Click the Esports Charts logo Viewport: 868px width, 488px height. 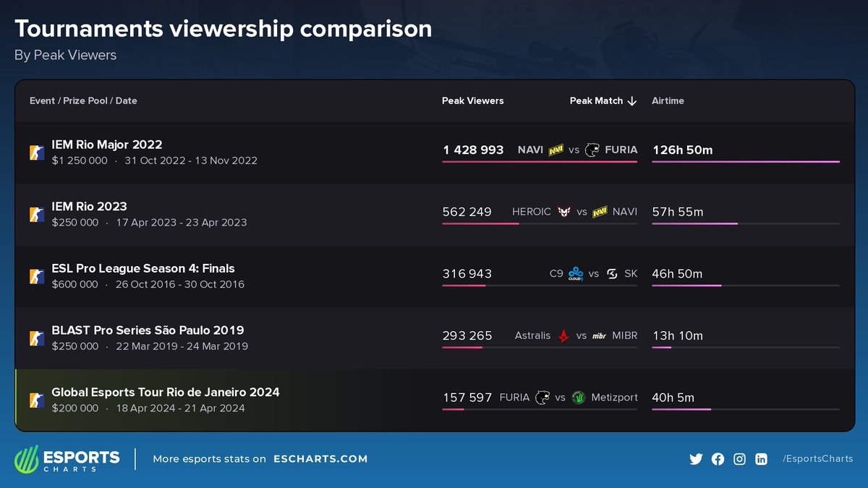[x=67, y=460]
